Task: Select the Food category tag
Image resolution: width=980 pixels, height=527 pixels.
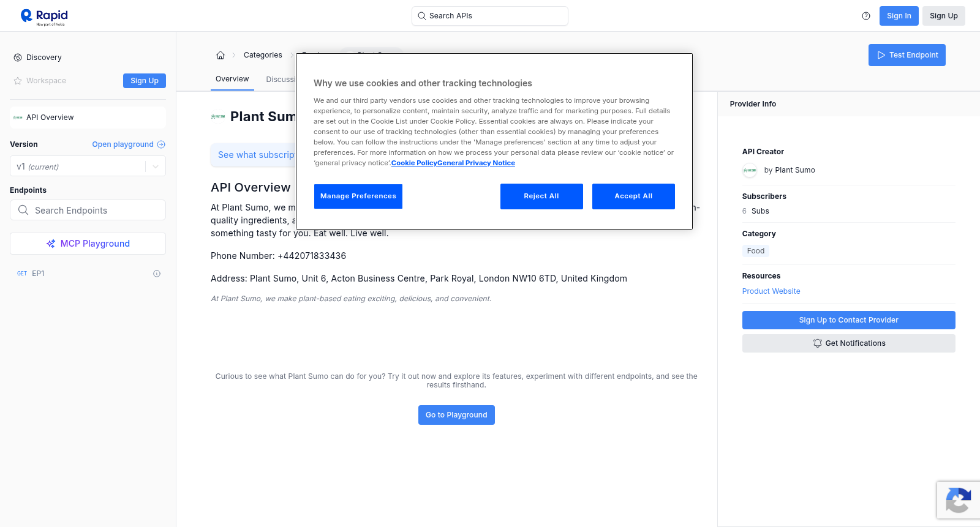Action: point(755,251)
